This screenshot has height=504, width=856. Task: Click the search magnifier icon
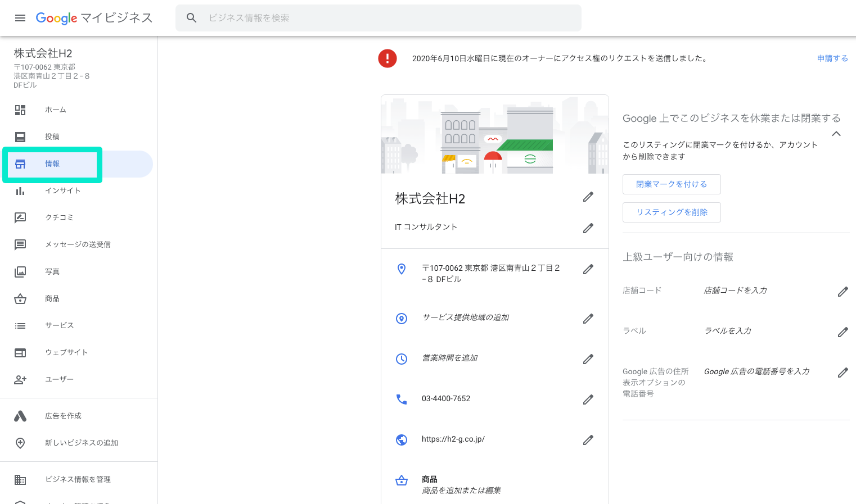(192, 18)
